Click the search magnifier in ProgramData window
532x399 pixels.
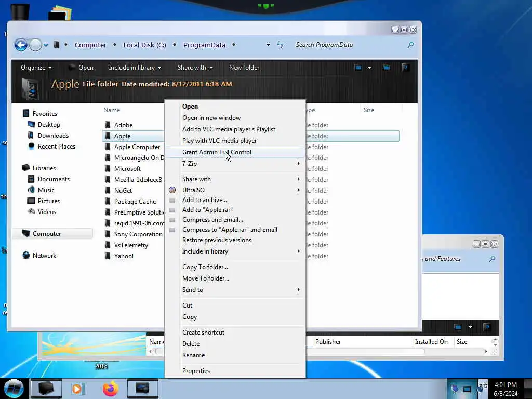pyautogui.click(x=410, y=45)
